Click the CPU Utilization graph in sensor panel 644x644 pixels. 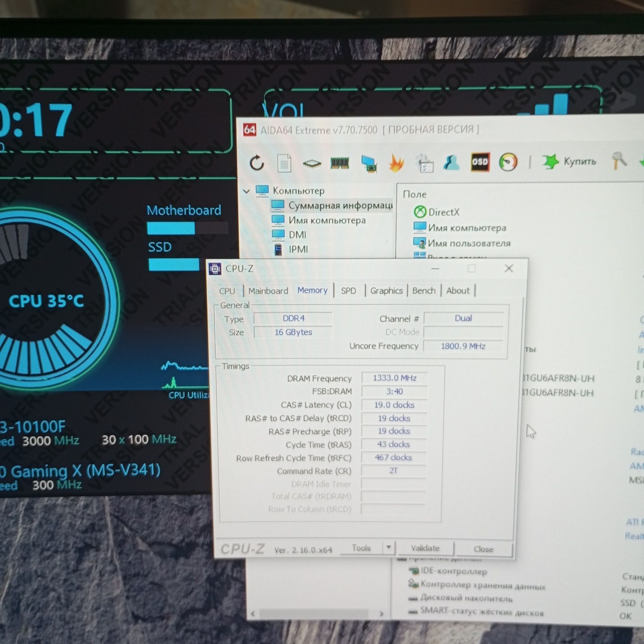click(184, 374)
